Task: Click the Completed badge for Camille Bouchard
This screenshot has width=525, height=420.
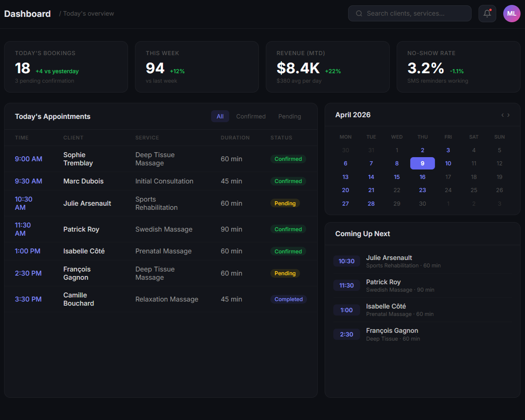Action: click(288, 299)
